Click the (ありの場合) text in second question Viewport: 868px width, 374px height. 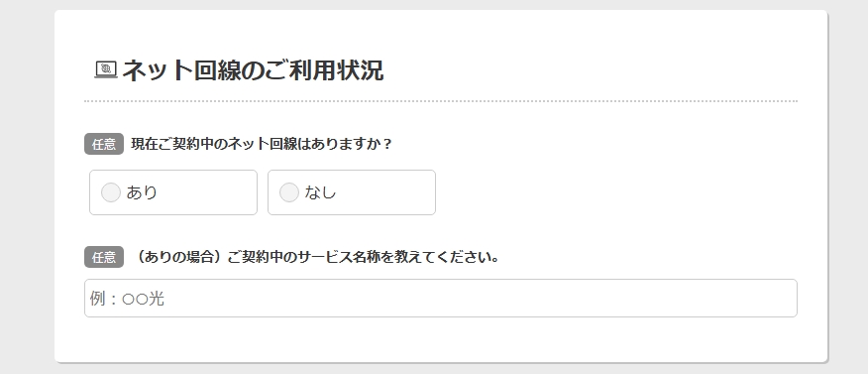tap(180, 257)
